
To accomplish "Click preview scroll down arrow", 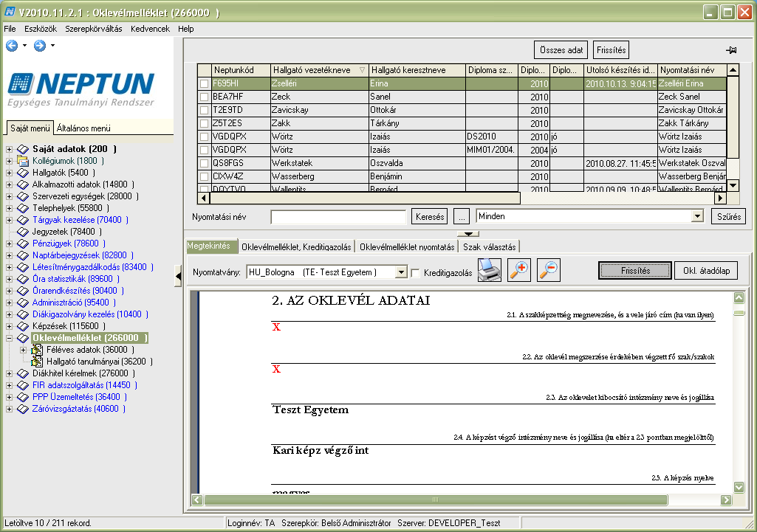I will (x=739, y=487).
